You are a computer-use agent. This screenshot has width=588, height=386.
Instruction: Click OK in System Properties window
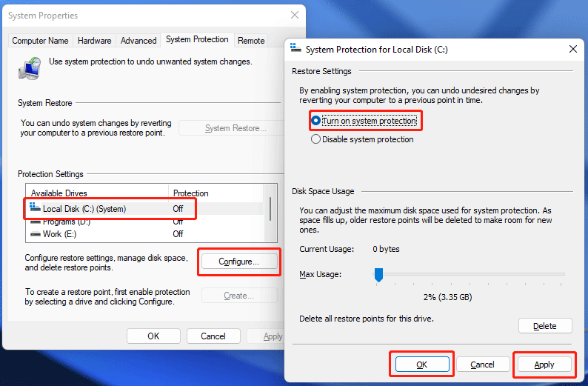coord(153,336)
